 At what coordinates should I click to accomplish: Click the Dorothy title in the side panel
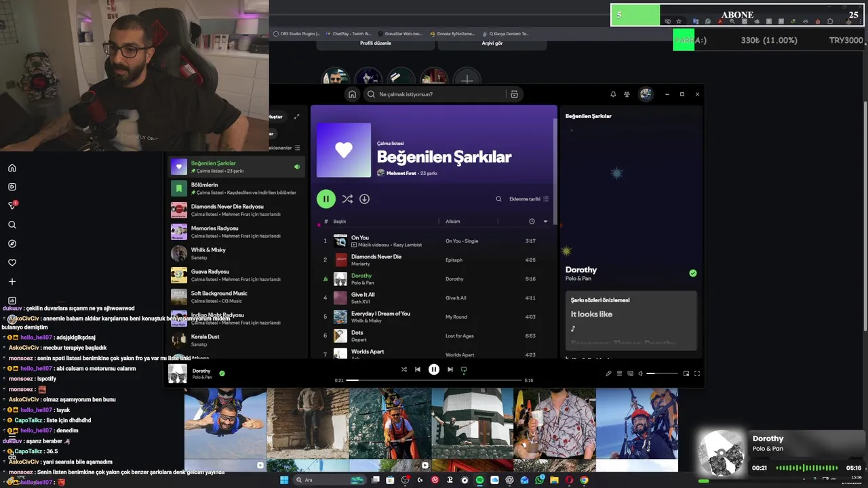(581, 270)
